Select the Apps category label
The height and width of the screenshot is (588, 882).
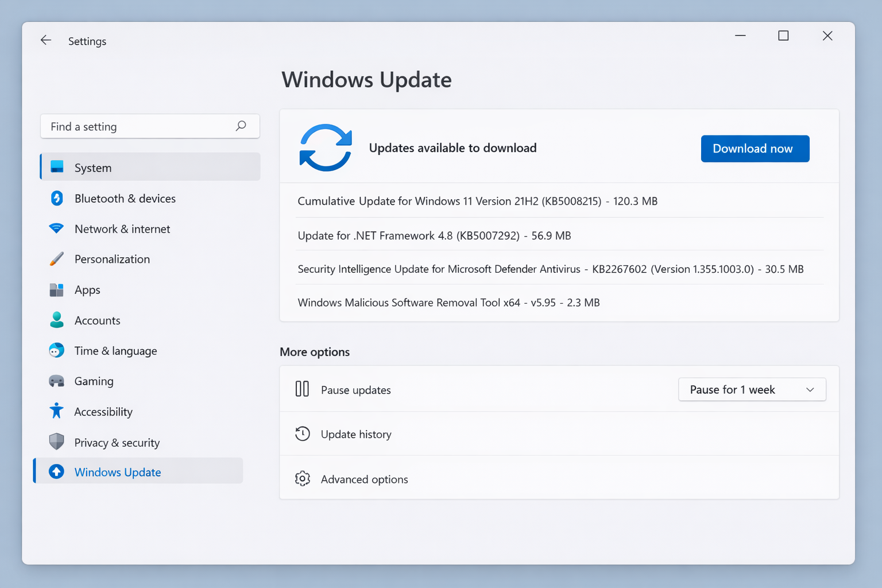pos(87,290)
